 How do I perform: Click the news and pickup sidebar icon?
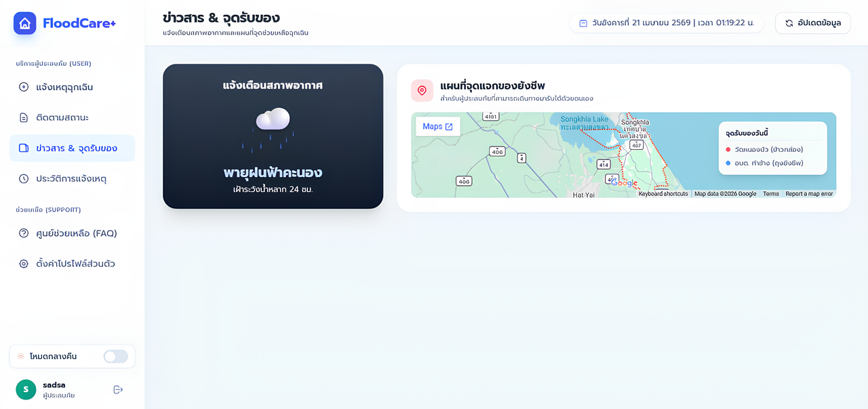pyautogui.click(x=24, y=148)
